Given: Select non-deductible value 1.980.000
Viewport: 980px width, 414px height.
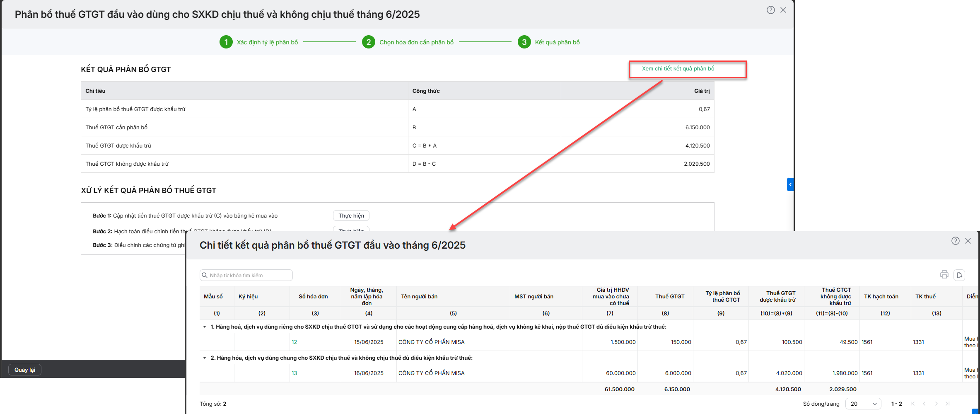Looking at the screenshot, I should point(845,373).
